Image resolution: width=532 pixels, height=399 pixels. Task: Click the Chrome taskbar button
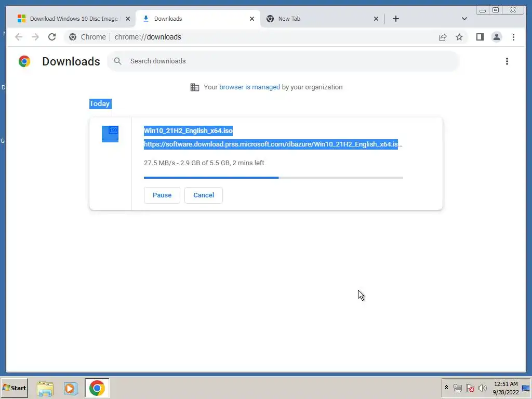(97, 388)
